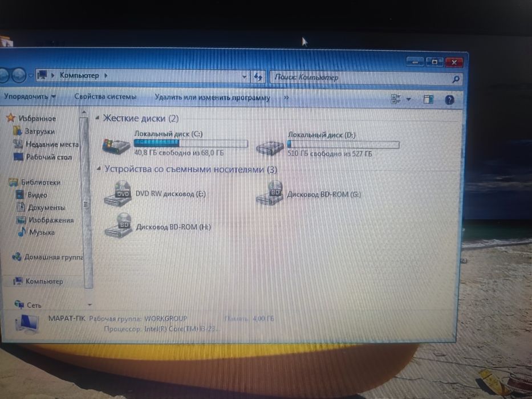Screen dimensions: 532x399
Task: Open the Документы library
Action: tap(47, 207)
